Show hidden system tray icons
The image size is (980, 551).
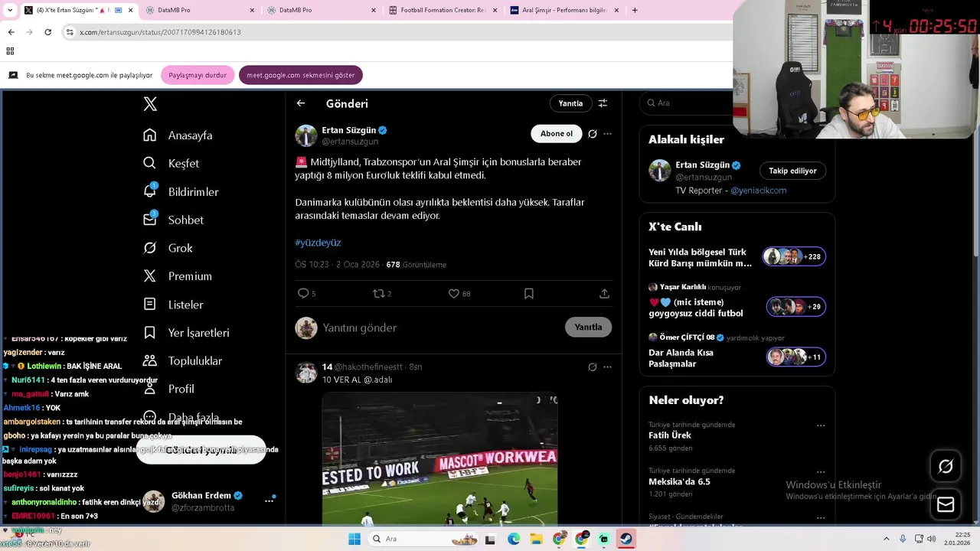(x=887, y=539)
